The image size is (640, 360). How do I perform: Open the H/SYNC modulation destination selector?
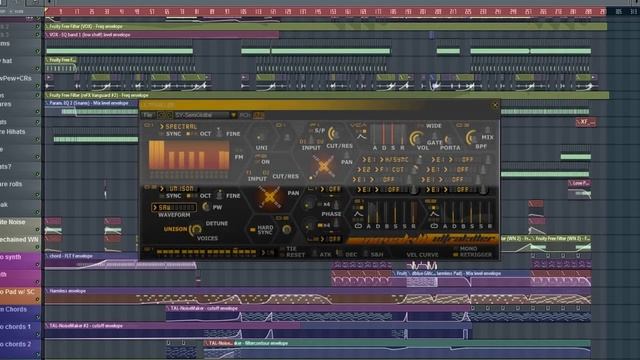tap(394, 160)
